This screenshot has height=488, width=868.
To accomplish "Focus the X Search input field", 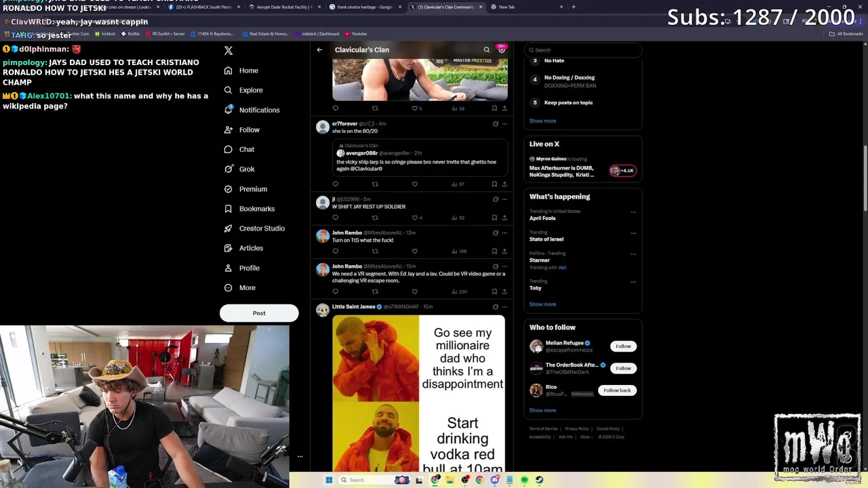I will 584,50.
